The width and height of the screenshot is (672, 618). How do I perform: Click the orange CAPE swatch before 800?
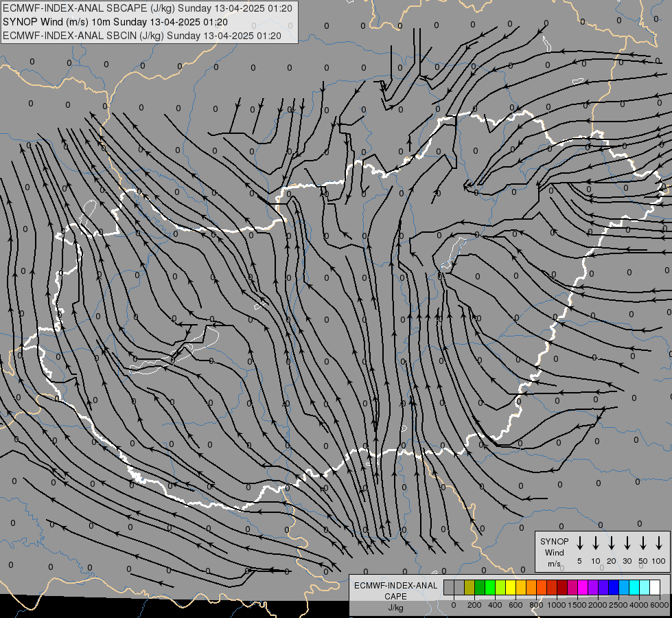click(x=531, y=587)
